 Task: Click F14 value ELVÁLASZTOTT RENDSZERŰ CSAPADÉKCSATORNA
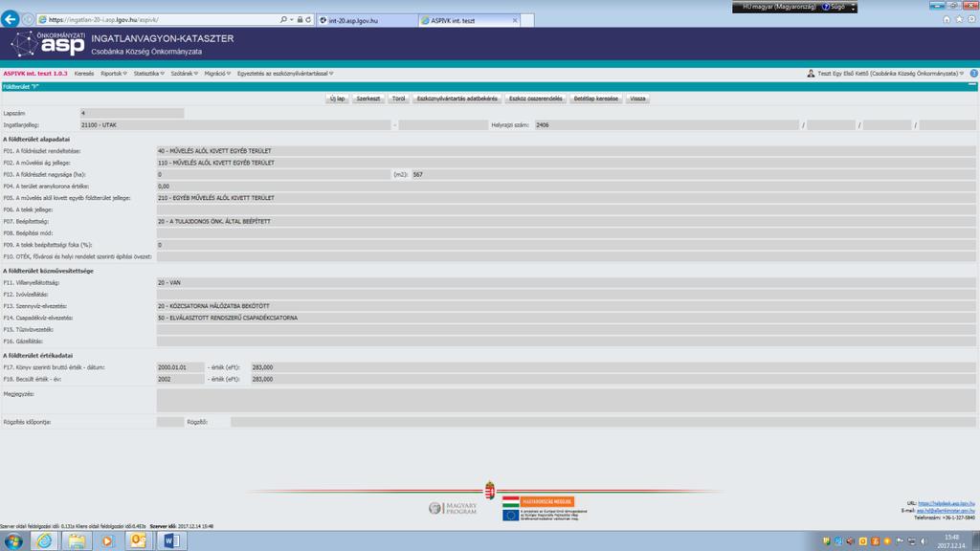(567, 318)
